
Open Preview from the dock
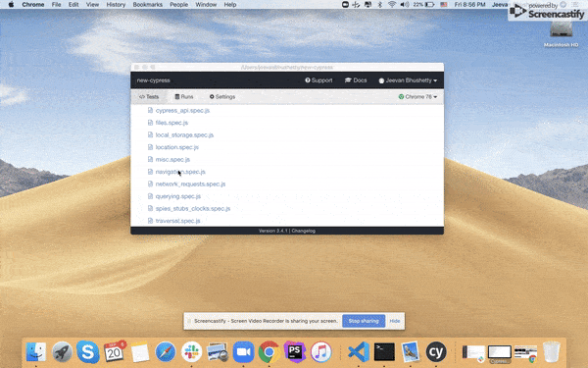click(x=218, y=352)
